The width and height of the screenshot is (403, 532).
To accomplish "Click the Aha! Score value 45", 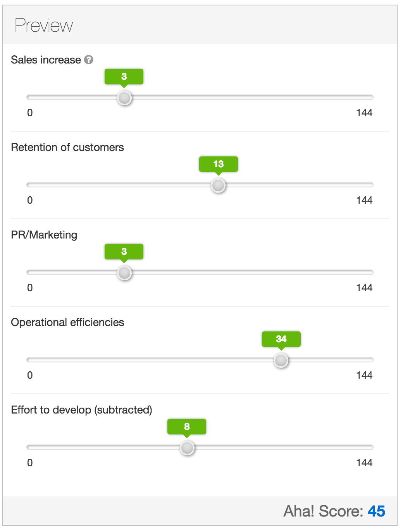I will click(376, 511).
